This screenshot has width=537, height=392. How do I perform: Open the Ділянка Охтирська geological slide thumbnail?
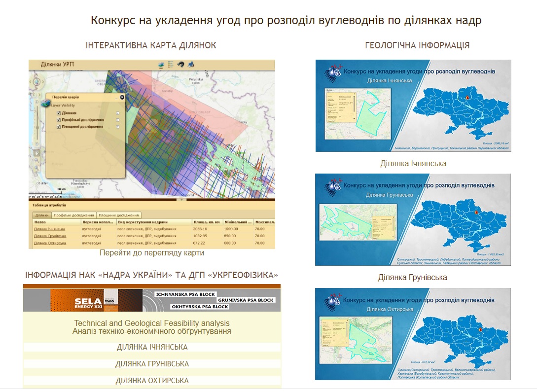click(413, 334)
